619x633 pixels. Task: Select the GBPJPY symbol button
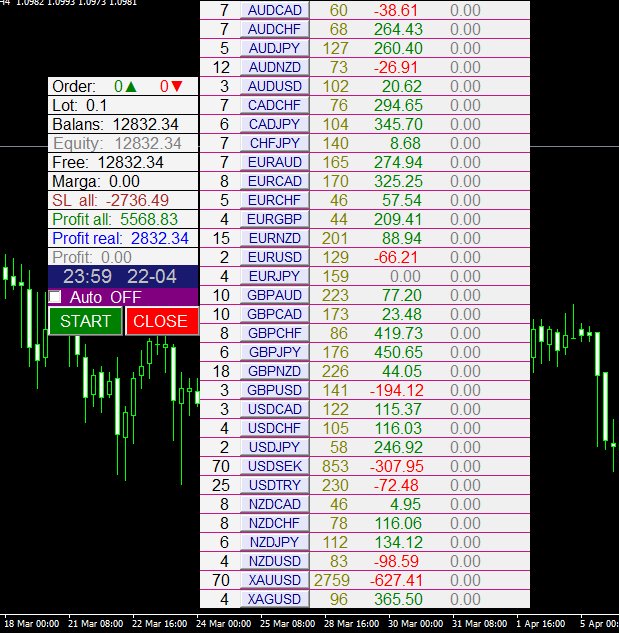click(275, 352)
